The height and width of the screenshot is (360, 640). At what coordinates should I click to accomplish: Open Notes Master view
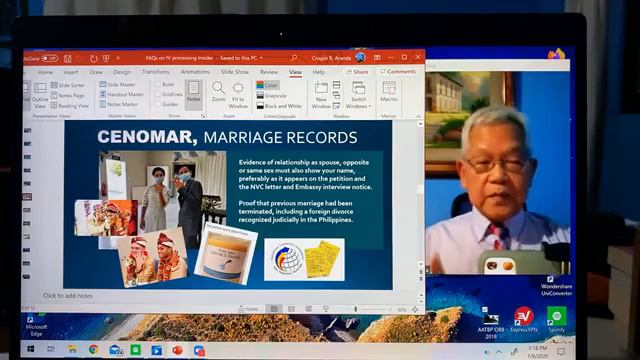(119, 104)
